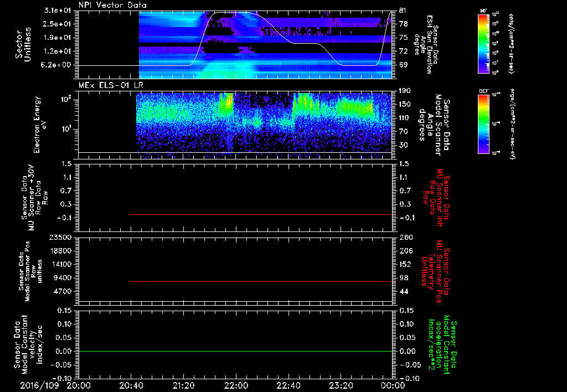The image size is (567, 392).
Task: Click the NF rainbow color bar
Action: pos(484,43)
